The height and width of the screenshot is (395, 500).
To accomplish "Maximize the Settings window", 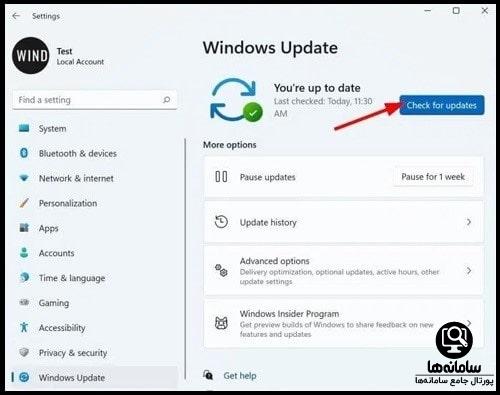I will [456, 11].
